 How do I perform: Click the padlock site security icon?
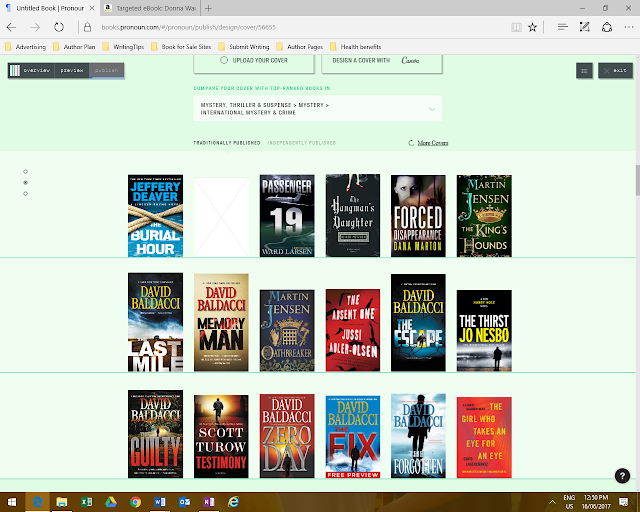point(87,27)
